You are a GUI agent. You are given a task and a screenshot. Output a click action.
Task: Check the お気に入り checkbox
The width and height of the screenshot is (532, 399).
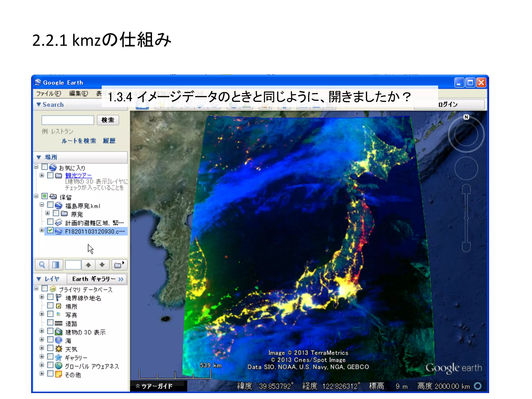pyautogui.click(x=45, y=167)
